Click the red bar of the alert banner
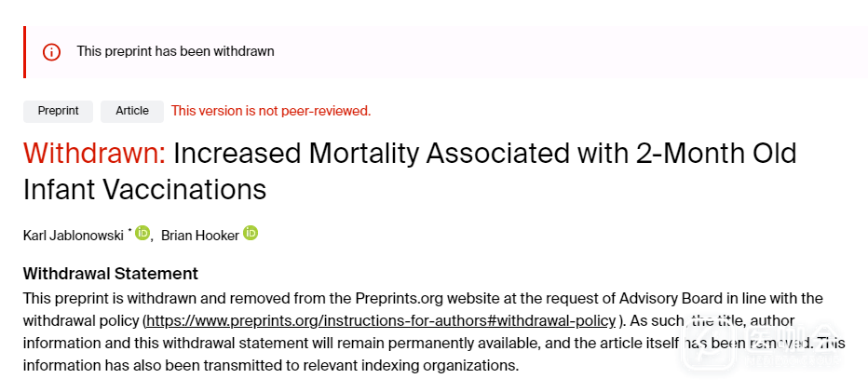This screenshot has height=392, width=868. click(x=25, y=52)
